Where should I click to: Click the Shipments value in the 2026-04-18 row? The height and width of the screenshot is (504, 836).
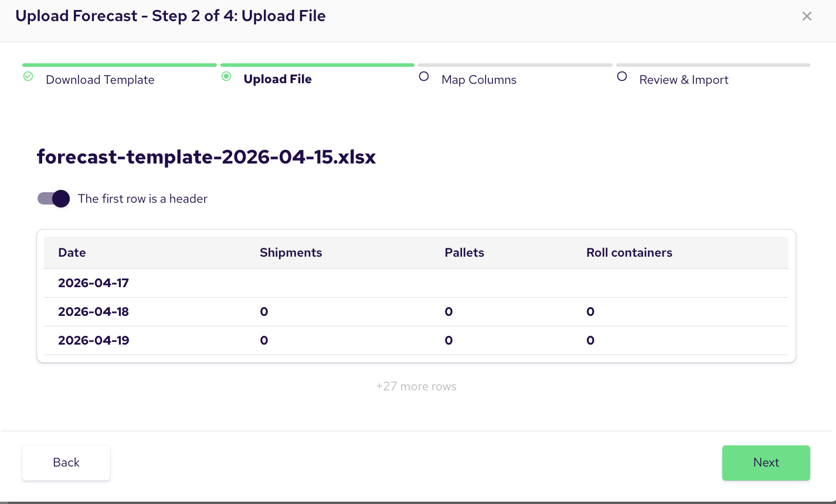coord(264,312)
